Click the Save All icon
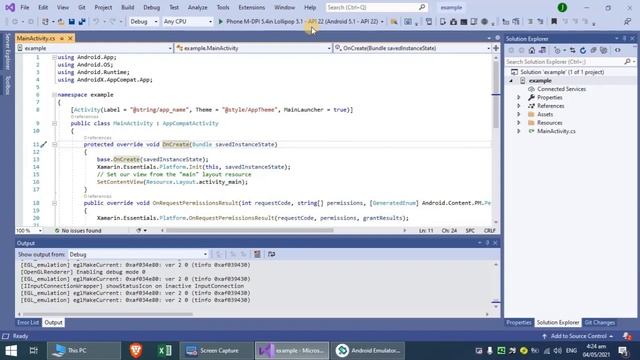Viewport: 640px width, 360px height. click(82, 22)
